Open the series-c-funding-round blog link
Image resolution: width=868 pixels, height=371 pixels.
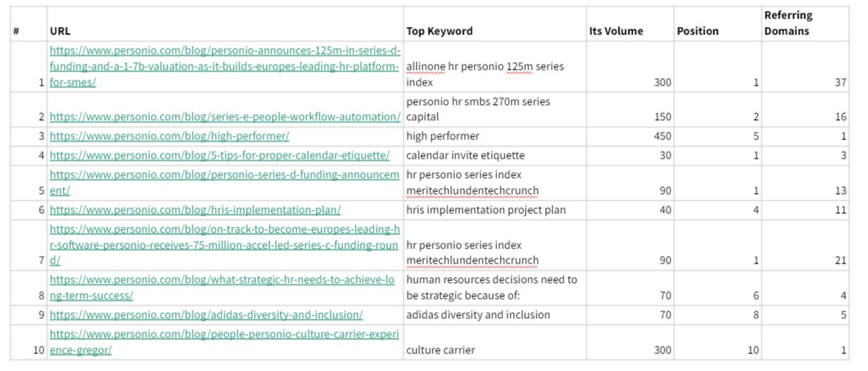[224, 245]
